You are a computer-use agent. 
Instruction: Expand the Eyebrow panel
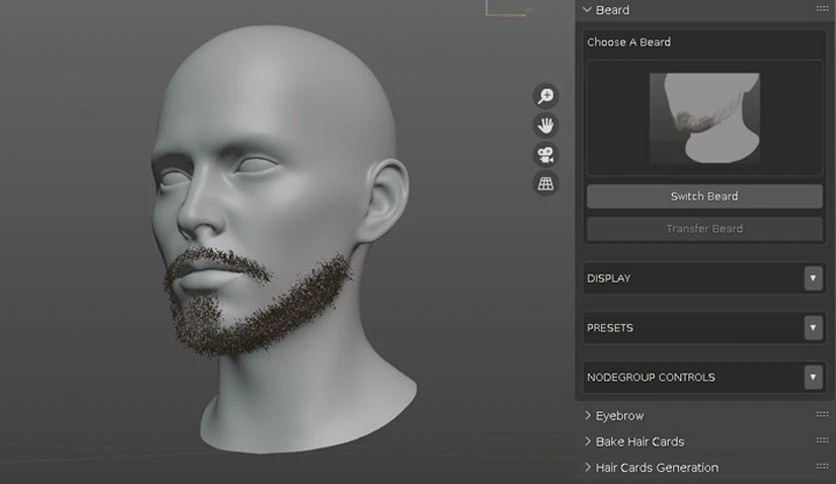(x=588, y=415)
